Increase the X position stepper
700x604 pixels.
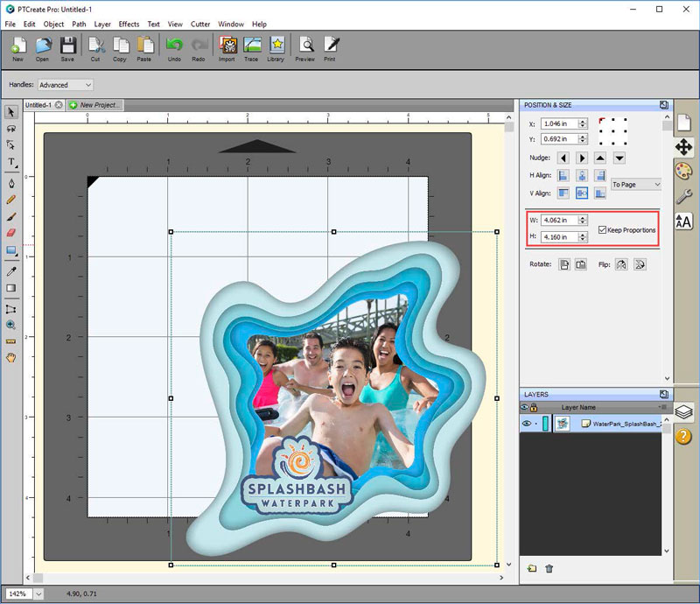click(x=583, y=121)
